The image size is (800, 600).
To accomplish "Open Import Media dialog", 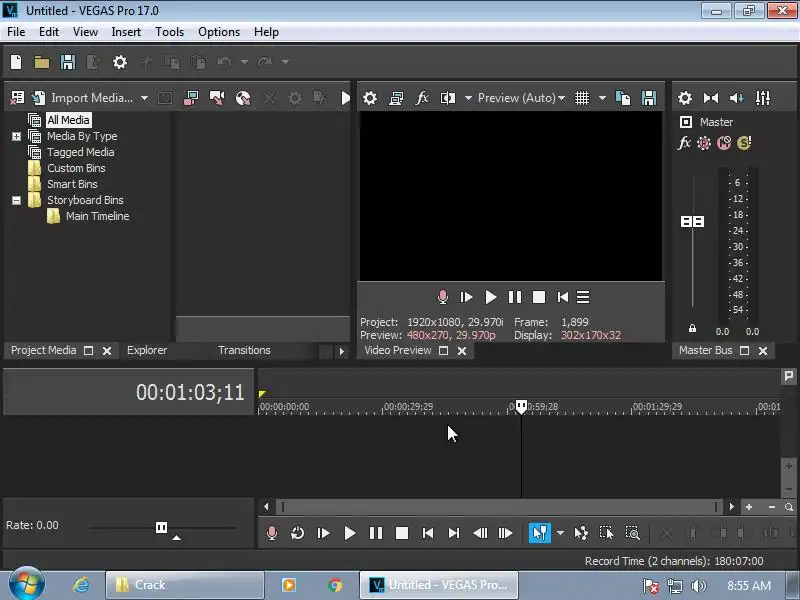I will coord(82,98).
